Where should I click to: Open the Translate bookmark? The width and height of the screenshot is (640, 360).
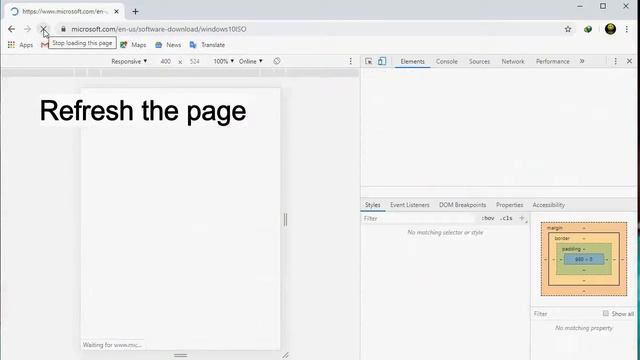pyautogui.click(x=207, y=45)
